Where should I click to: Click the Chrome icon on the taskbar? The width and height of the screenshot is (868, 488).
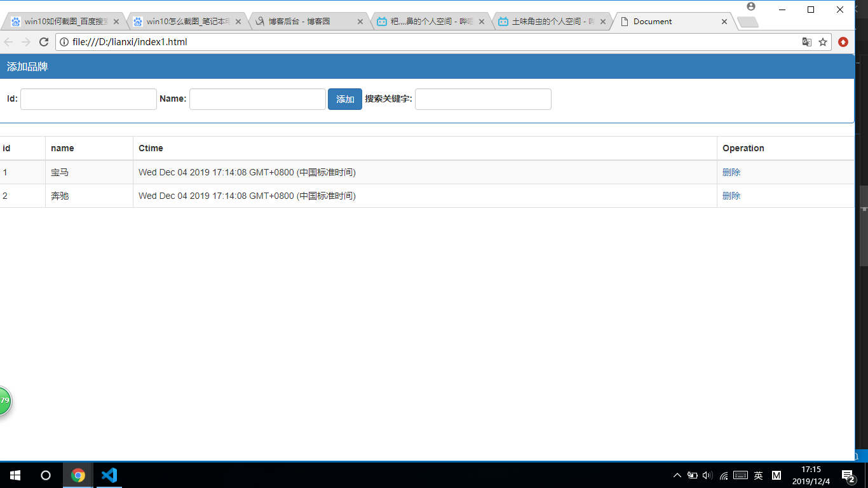tap(78, 475)
